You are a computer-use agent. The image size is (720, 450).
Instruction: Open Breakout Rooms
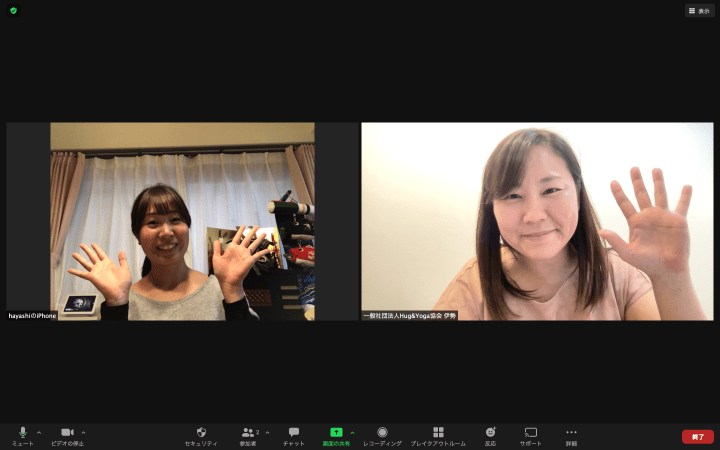[438, 435]
